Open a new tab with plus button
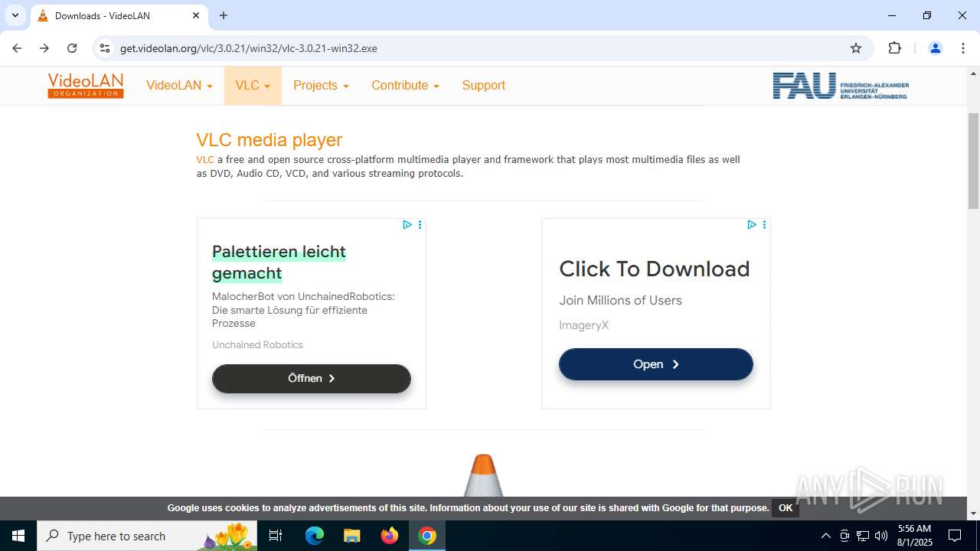This screenshot has width=980, height=551. tap(224, 15)
